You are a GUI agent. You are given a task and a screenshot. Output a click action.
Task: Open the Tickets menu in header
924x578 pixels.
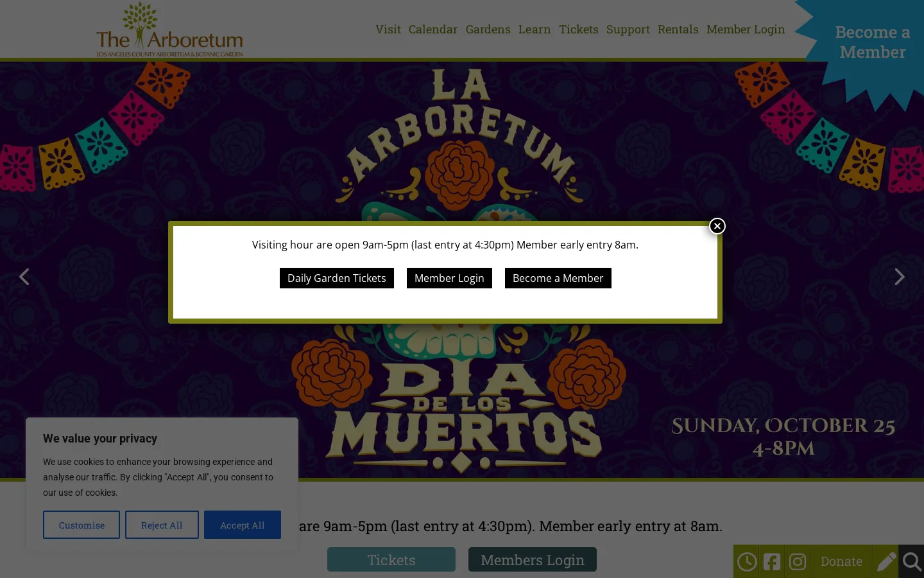579,30
